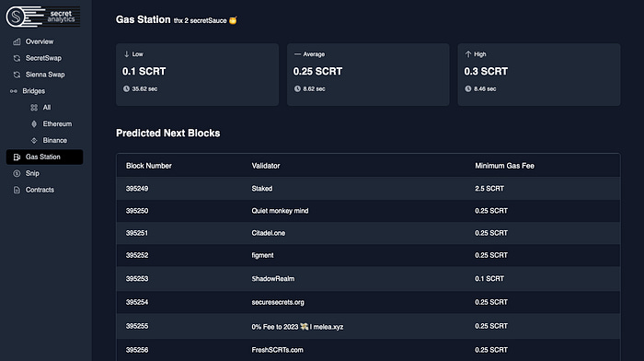This screenshot has width=644, height=361.
Task: Click the 8.46 sec time under High
Action: (485, 88)
